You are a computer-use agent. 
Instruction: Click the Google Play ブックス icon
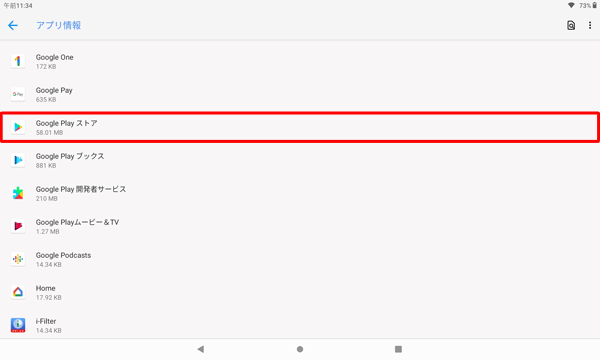(x=18, y=160)
